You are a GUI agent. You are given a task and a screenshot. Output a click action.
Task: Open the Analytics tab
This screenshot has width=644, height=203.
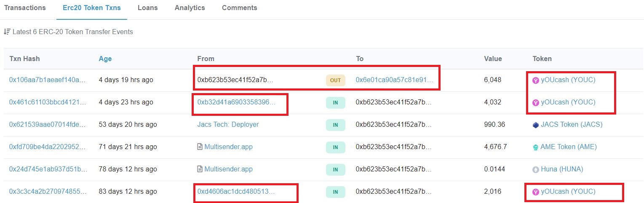190,8
